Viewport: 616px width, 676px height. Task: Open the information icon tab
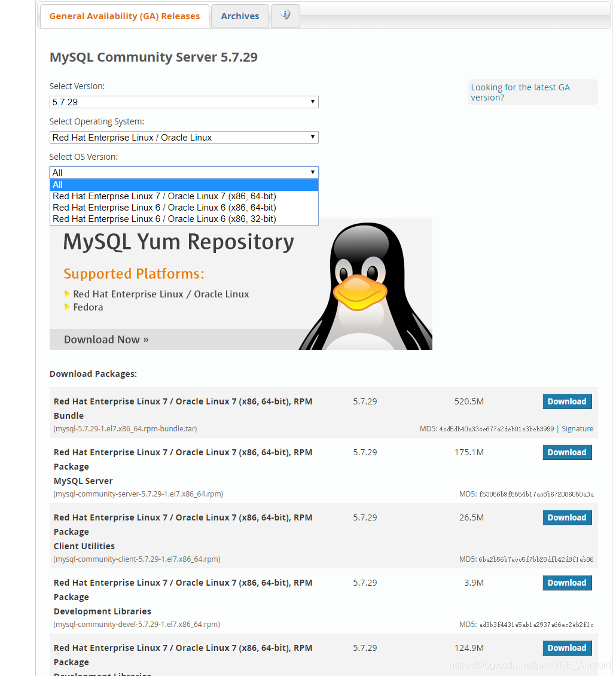click(x=285, y=16)
